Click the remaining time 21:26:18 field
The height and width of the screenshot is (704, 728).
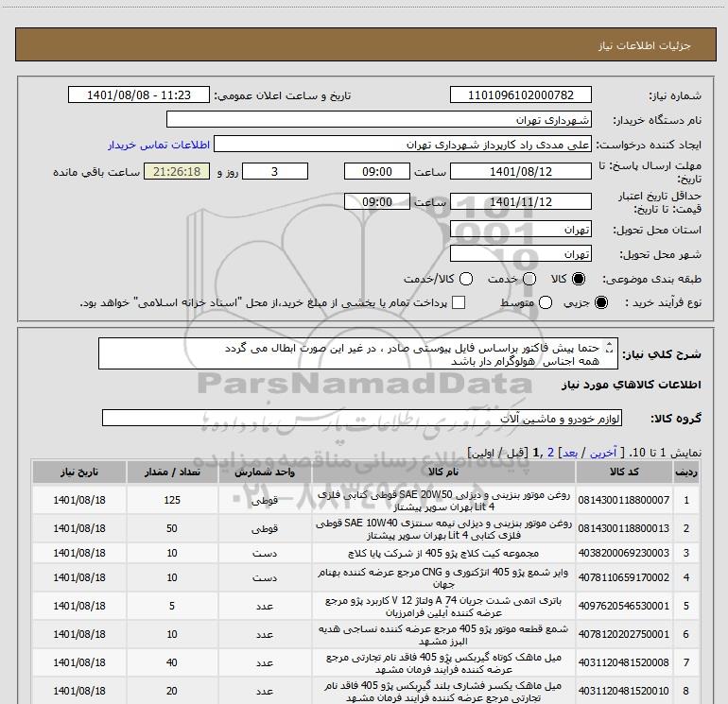coord(177,171)
